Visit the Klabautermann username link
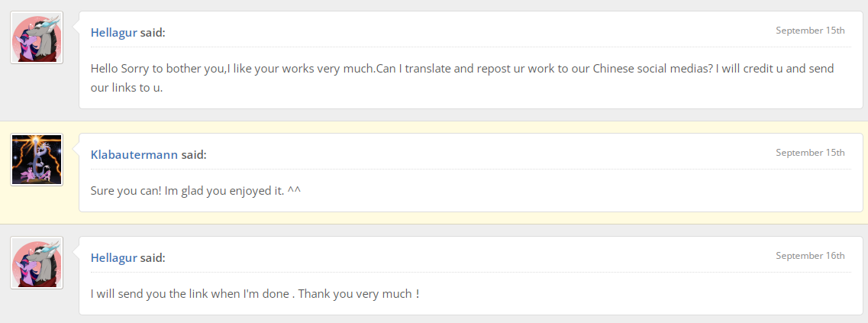868x323 pixels. click(x=134, y=154)
